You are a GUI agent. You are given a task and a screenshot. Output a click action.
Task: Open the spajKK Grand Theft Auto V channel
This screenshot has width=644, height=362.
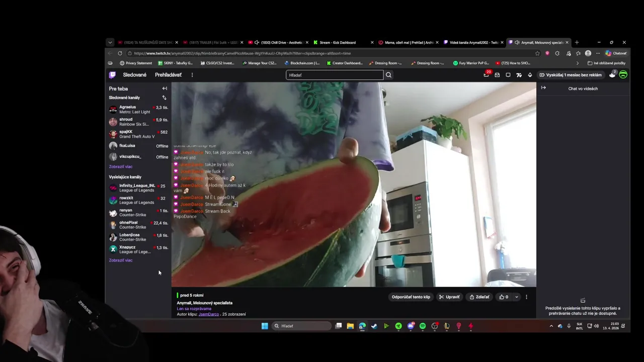138,134
